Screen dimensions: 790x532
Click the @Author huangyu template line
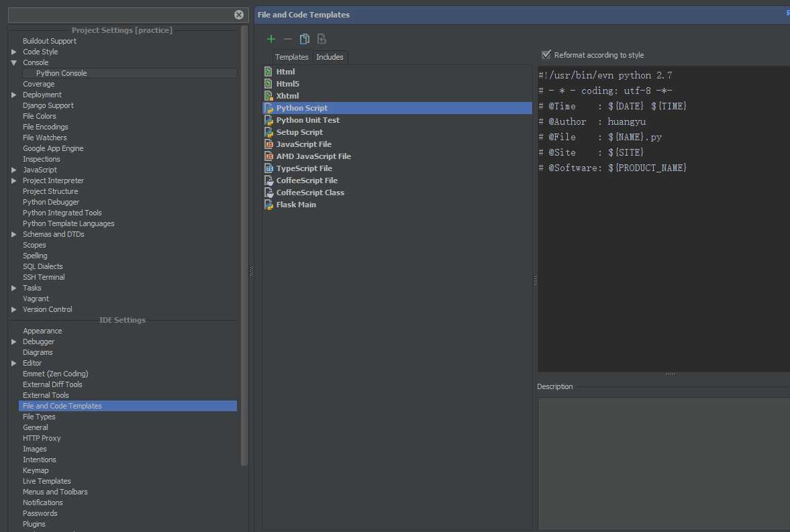(x=592, y=121)
